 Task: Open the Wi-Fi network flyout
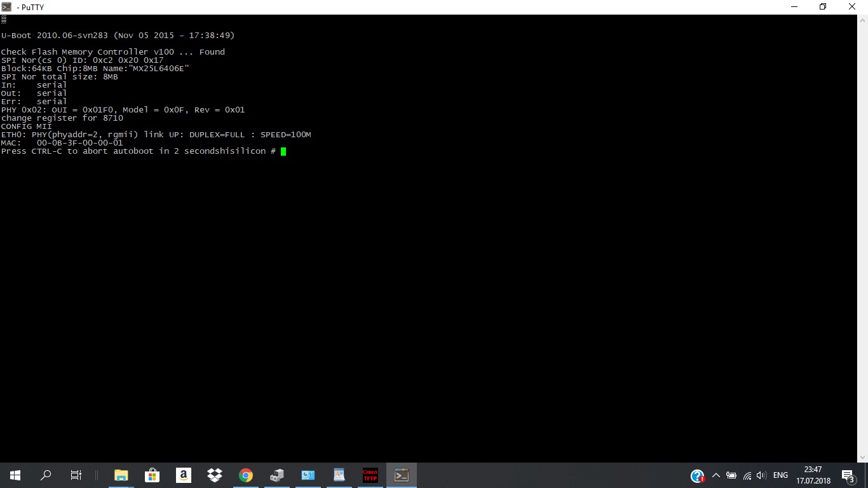(x=747, y=475)
